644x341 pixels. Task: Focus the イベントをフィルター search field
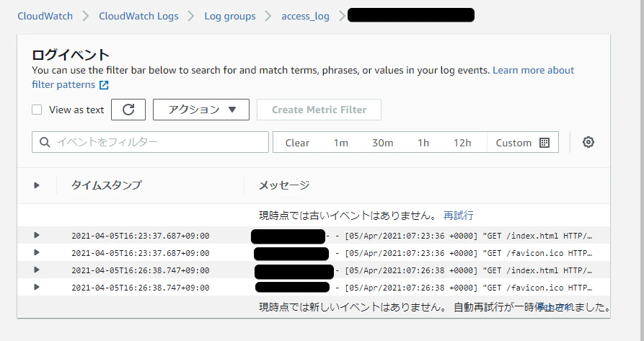point(150,142)
